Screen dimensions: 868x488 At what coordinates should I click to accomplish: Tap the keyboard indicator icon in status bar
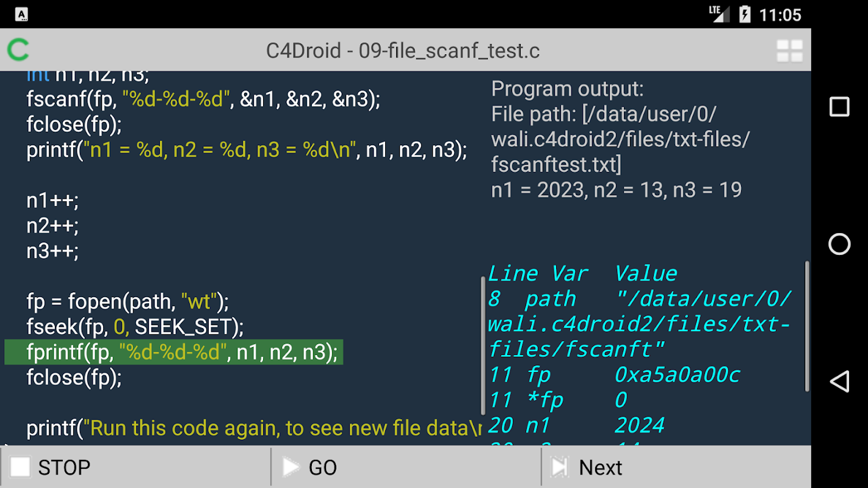22,15
